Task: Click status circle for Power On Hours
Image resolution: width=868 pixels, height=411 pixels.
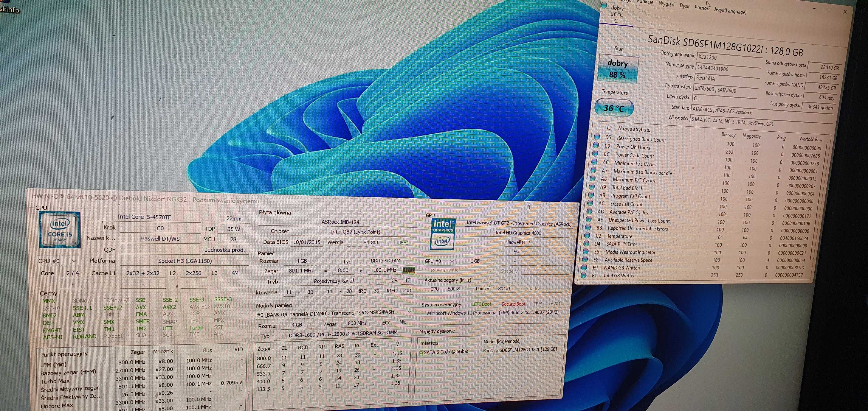Action: pyautogui.click(x=596, y=145)
